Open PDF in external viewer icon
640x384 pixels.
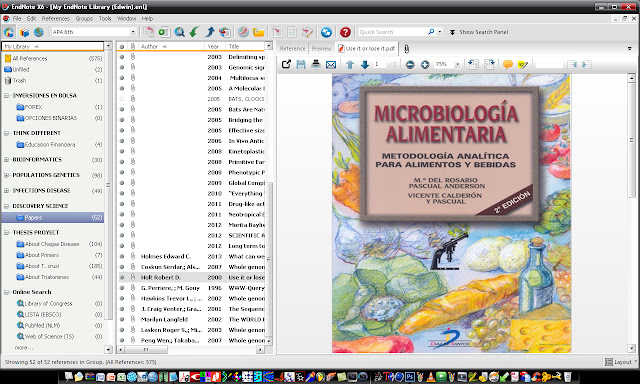point(287,64)
